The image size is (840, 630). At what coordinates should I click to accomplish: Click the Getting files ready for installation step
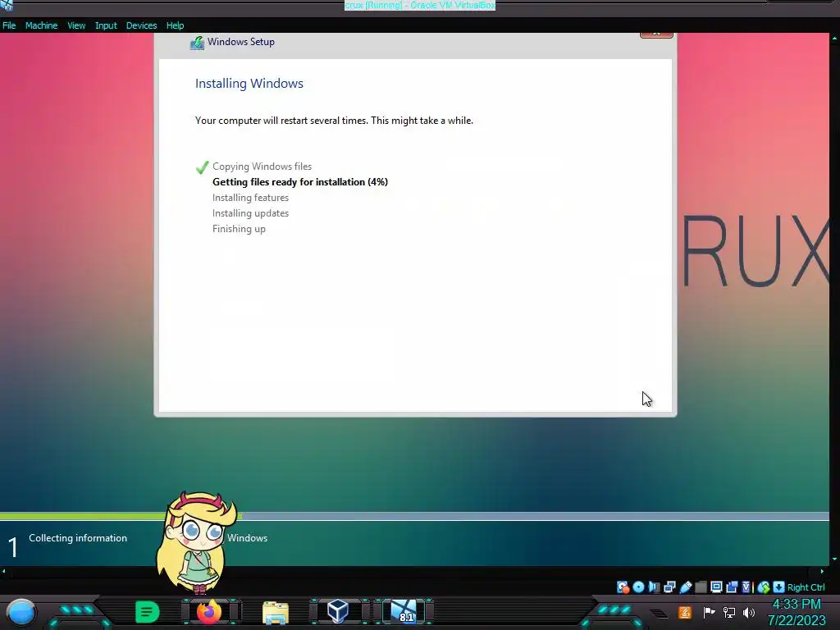point(300,182)
